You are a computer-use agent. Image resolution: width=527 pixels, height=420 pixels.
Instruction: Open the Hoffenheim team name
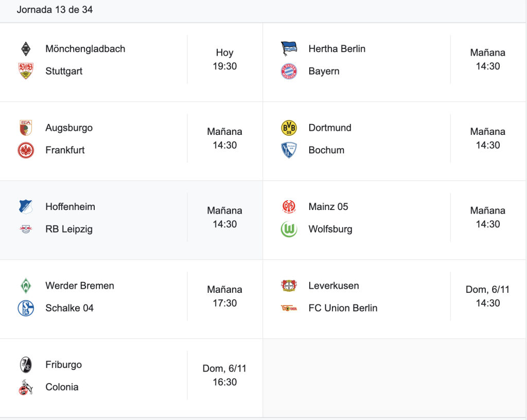pyautogui.click(x=70, y=206)
